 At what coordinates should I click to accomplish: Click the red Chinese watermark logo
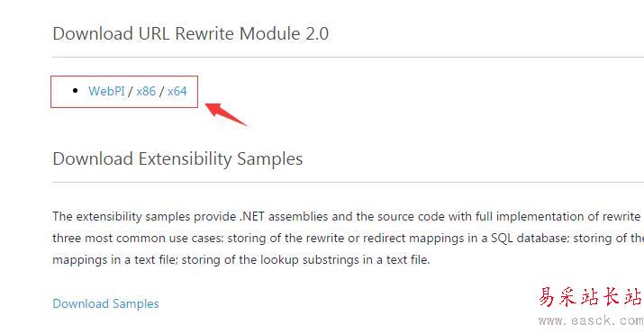(590, 297)
